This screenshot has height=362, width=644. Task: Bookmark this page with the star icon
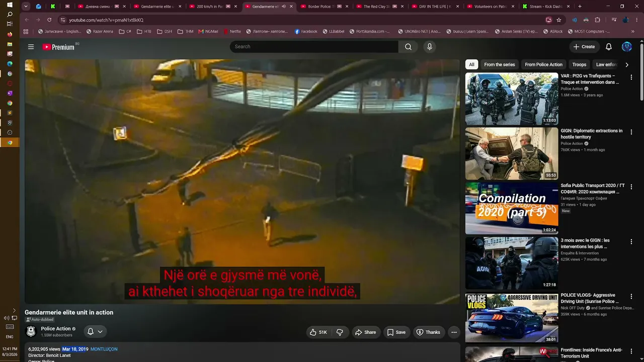[x=559, y=20]
